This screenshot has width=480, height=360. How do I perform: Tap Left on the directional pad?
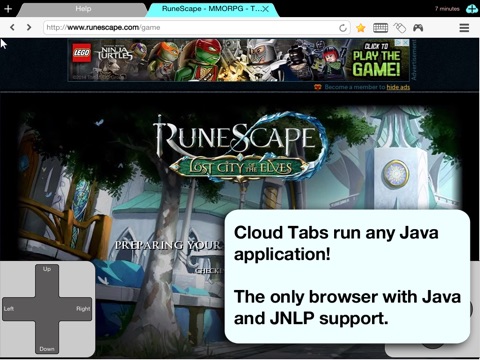[x=18, y=309]
